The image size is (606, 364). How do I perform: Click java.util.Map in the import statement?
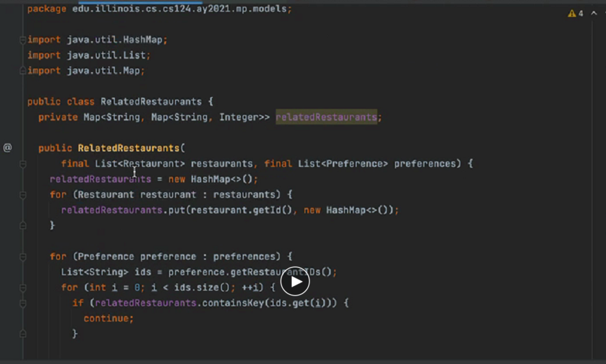coord(103,70)
